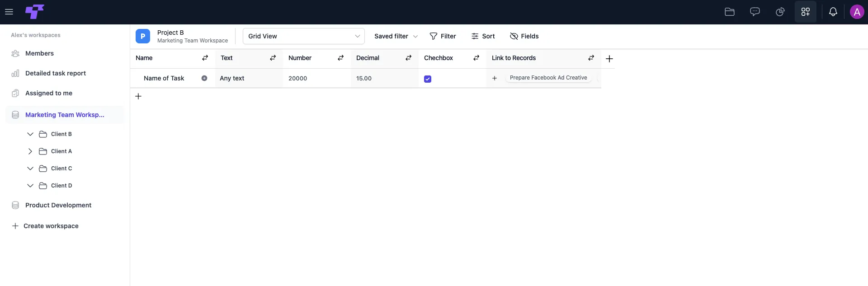Viewport: 868px width, 286px height.
Task: Click round expand icon next to Name of Task
Action: coord(204,78)
